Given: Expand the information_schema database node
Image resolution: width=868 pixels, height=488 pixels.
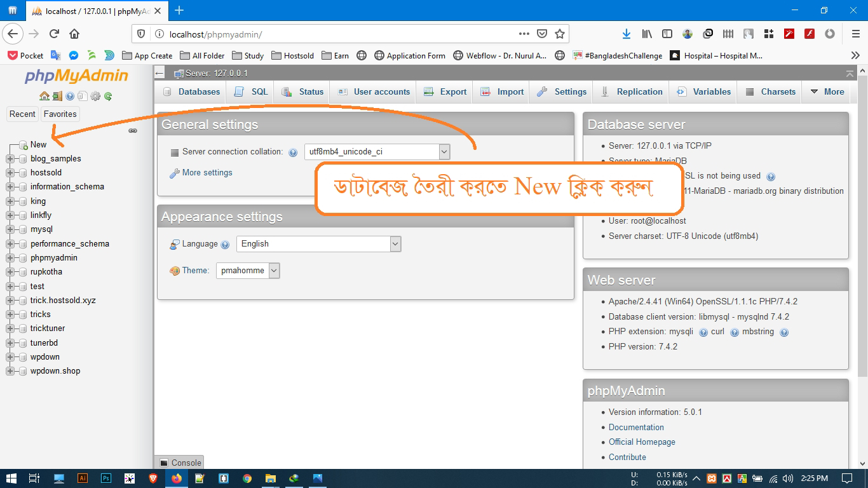Looking at the screenshot, I should coord(10,187).
